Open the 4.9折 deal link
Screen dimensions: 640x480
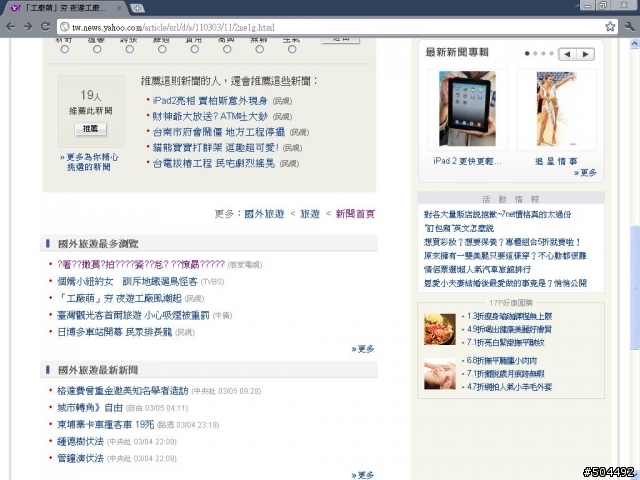pos(509,329)
